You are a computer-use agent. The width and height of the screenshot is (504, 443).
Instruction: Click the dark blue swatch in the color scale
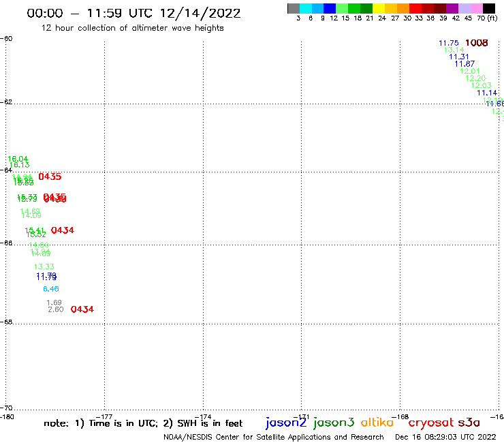(x=330, y=8)
